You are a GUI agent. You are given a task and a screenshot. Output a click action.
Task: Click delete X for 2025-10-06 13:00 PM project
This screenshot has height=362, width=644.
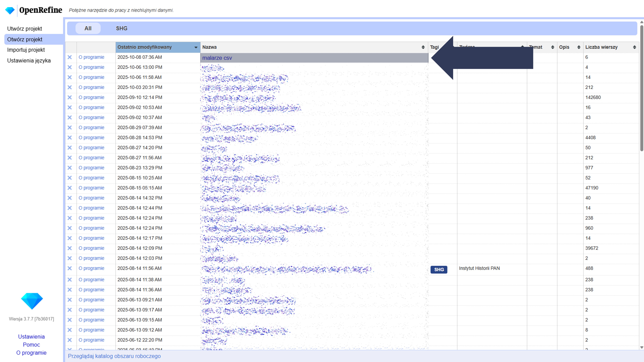70,67
